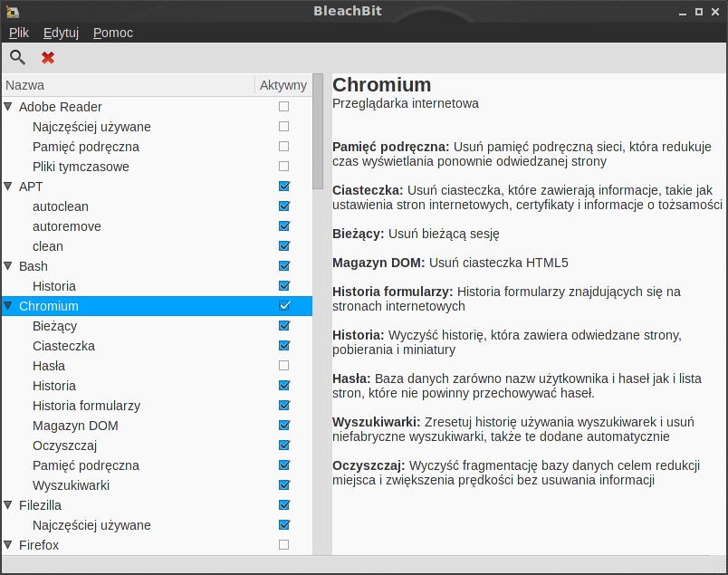728x575 pixels.
Task: Collapse the Bash tree node
Action: click(8, 266)
